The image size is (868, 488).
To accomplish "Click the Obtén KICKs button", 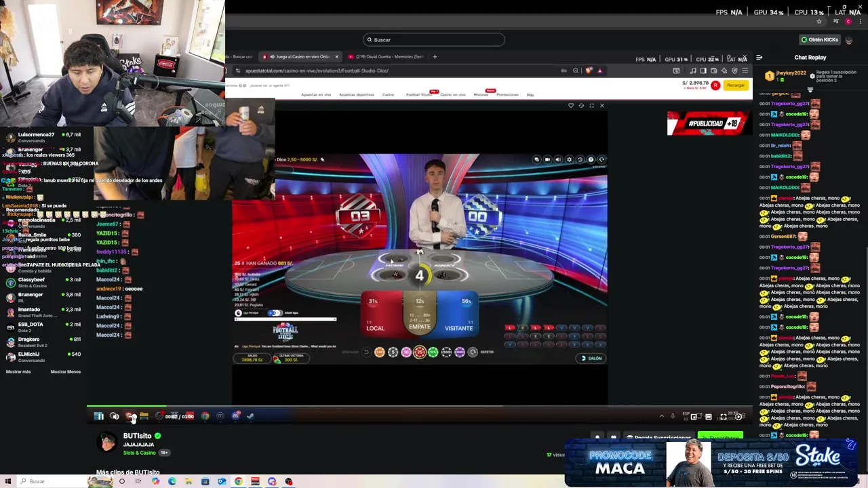I will pos(820,39).
